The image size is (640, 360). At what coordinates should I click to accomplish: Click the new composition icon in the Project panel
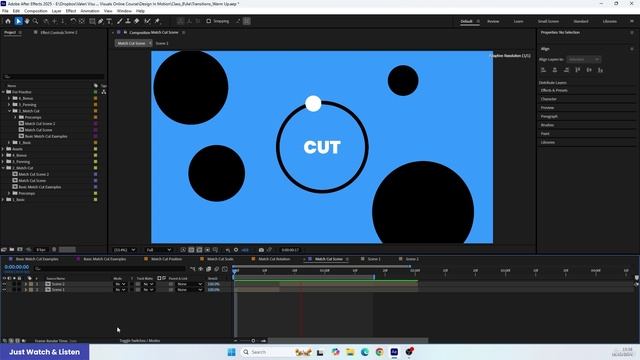tap(20, 249)
